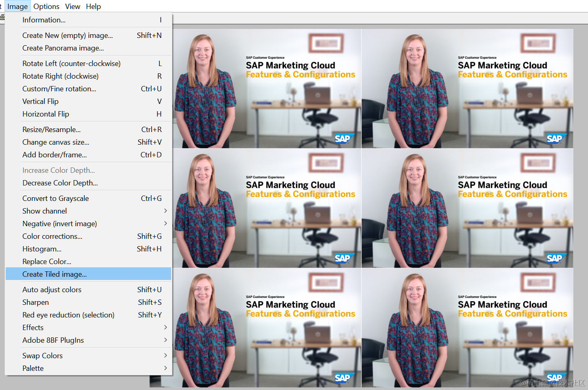Expand Negative (invert image) submenu
This screenshot has width=588, height=390.
pos(88,224)
